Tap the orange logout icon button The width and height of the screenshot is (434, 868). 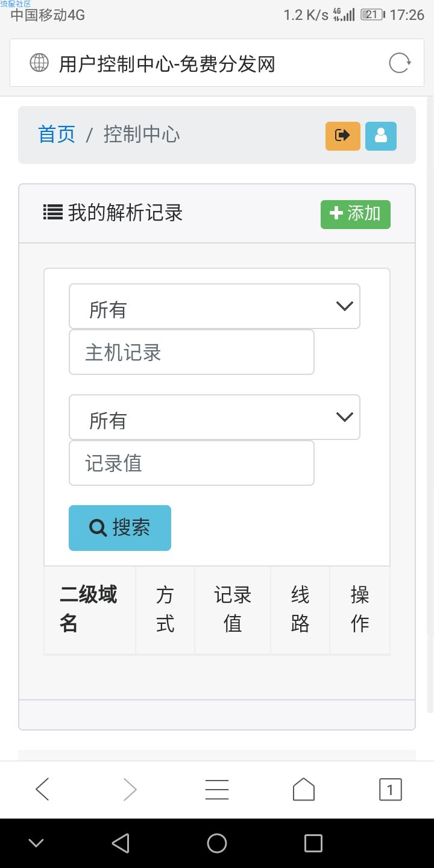point(343,136)
